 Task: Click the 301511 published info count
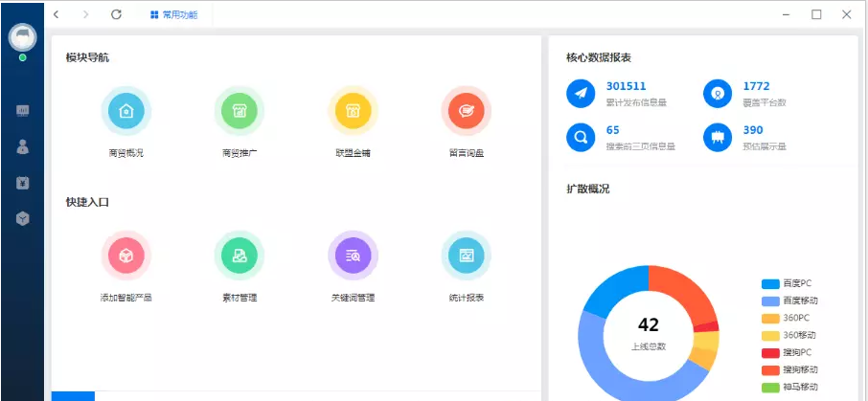(626, 86)
